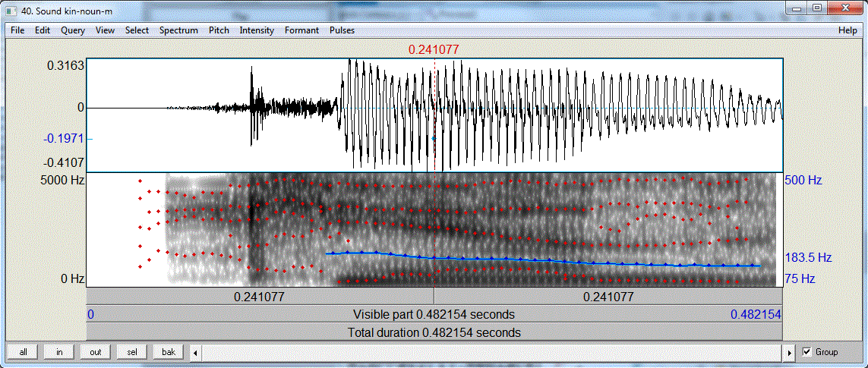Click the blue pitch contour line
This screenshot has height=368, width=868.
[542, 259]
